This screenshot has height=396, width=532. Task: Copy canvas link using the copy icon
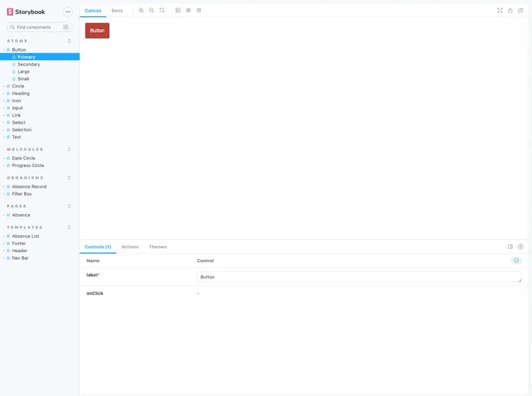[x=520, y=10]
